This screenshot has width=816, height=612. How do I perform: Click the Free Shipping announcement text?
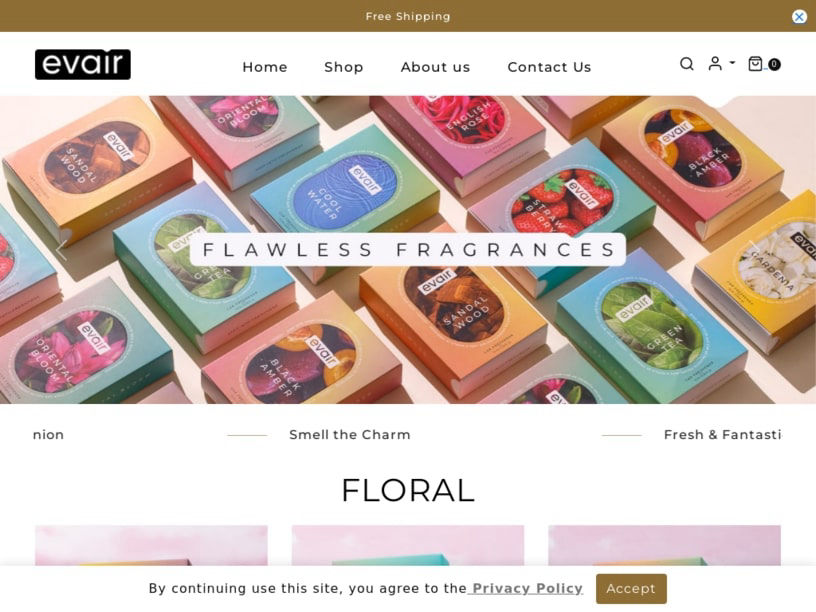point(407,16)
